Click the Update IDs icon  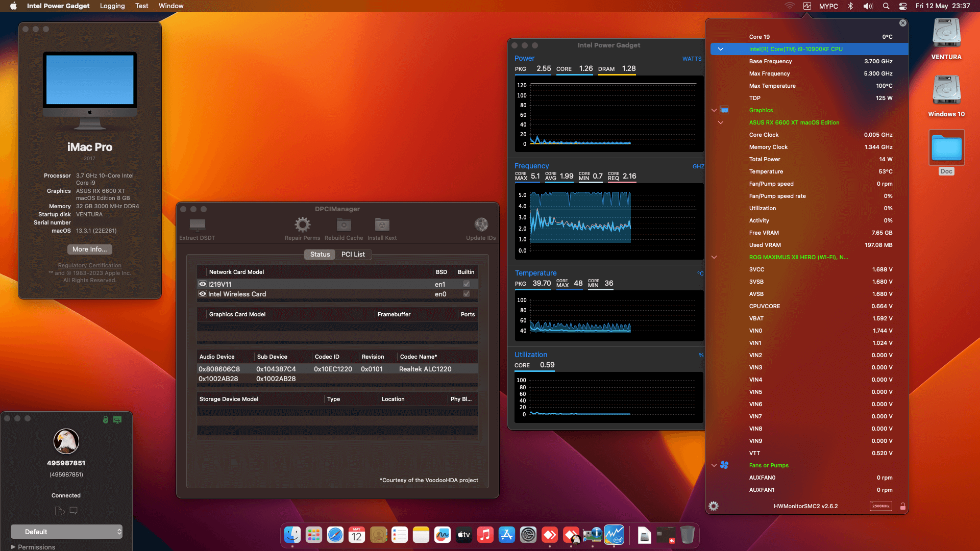pyautogui.click(x=481, y=224)
